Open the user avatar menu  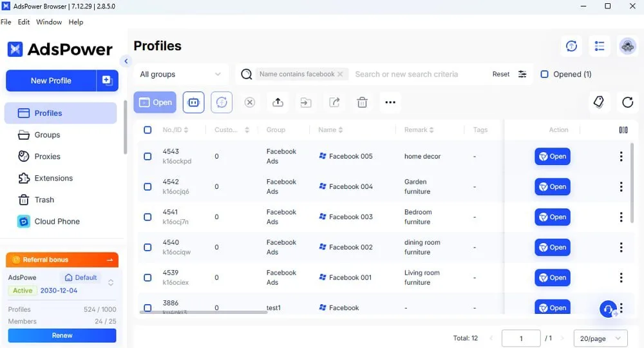[x=627, y=46]
